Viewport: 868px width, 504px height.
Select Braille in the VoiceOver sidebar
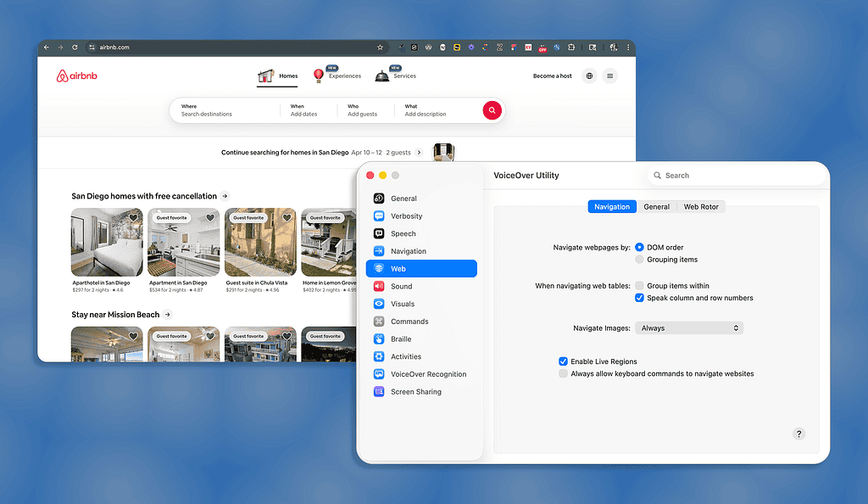(x=402, y=339)
